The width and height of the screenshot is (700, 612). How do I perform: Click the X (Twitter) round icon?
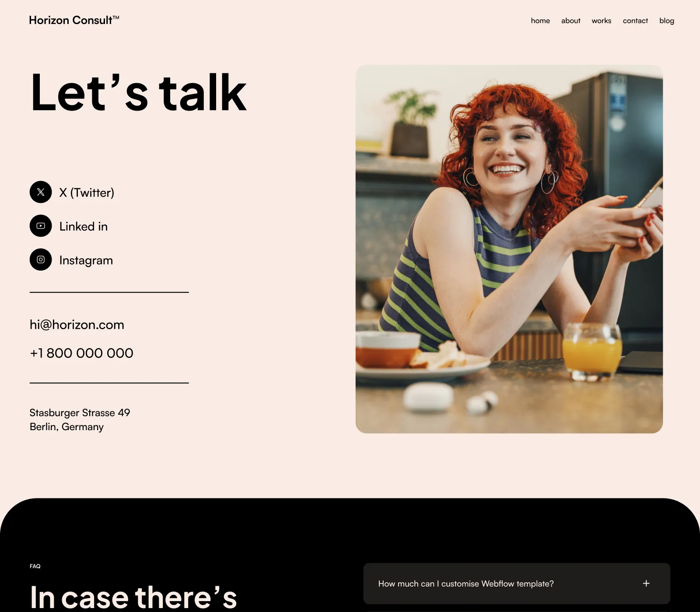[41, 192]
